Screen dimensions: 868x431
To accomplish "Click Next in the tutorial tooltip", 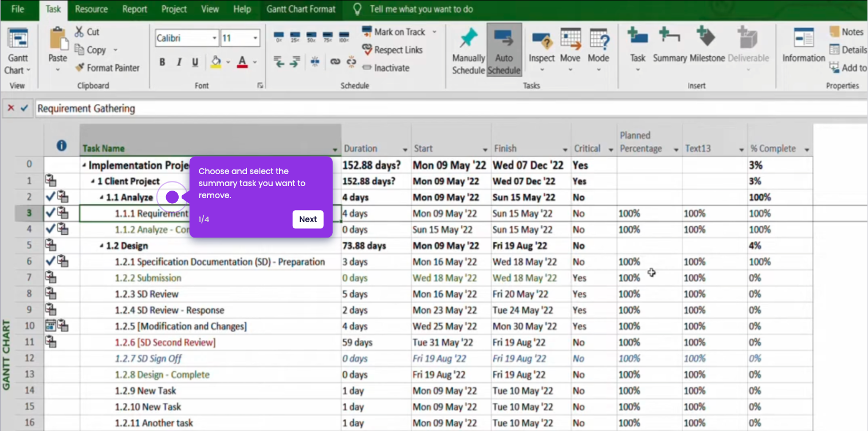I will click(308, 219).
